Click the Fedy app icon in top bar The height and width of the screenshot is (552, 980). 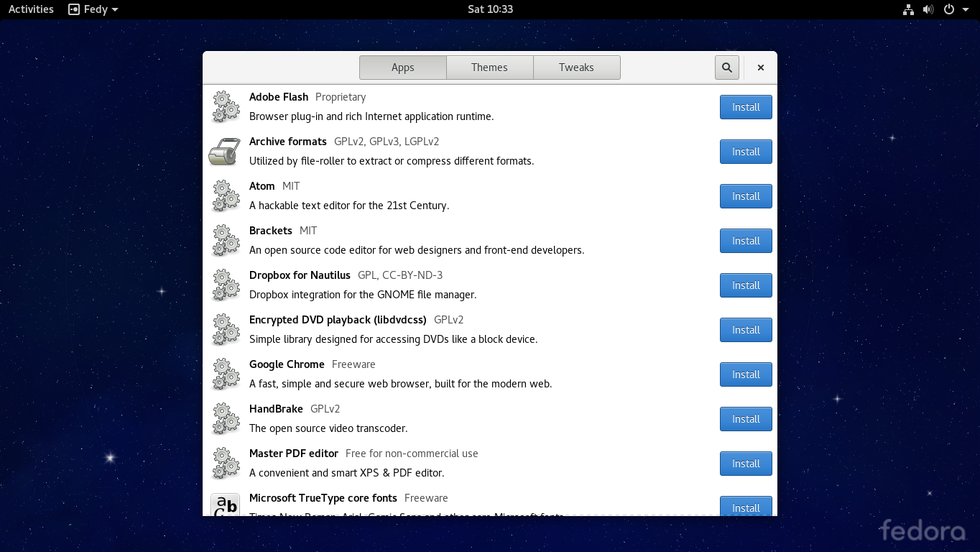coord(73,9)
